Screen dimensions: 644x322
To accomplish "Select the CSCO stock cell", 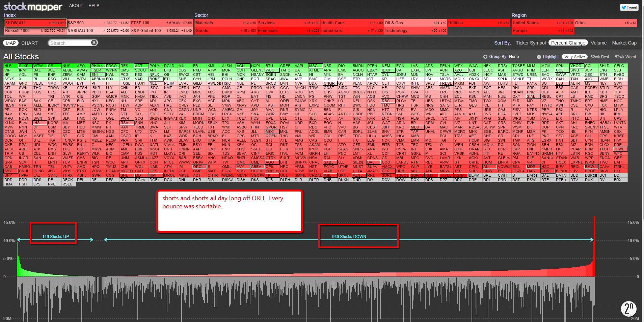I will click(x=127, y=136).
